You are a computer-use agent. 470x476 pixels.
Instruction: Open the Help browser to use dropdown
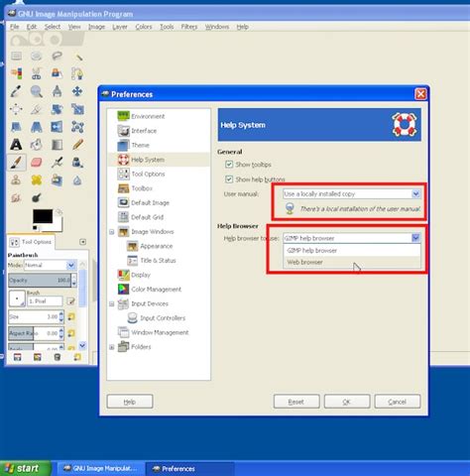click(351, 238)
